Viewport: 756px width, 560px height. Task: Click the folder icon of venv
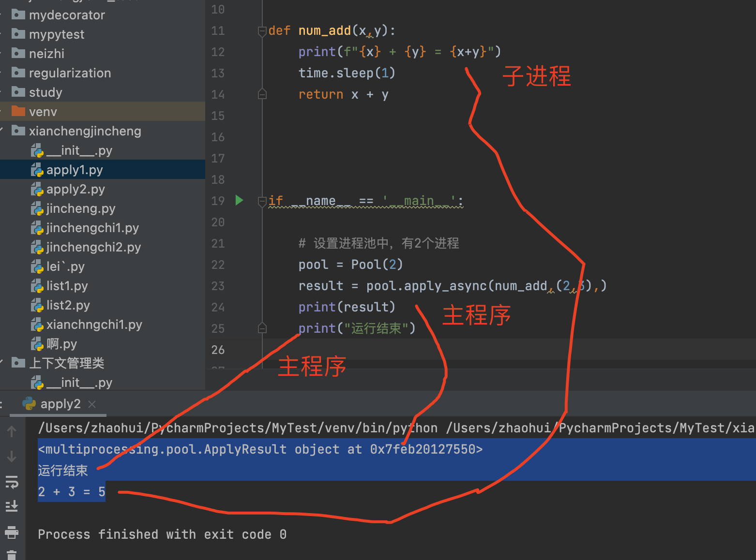18,111
